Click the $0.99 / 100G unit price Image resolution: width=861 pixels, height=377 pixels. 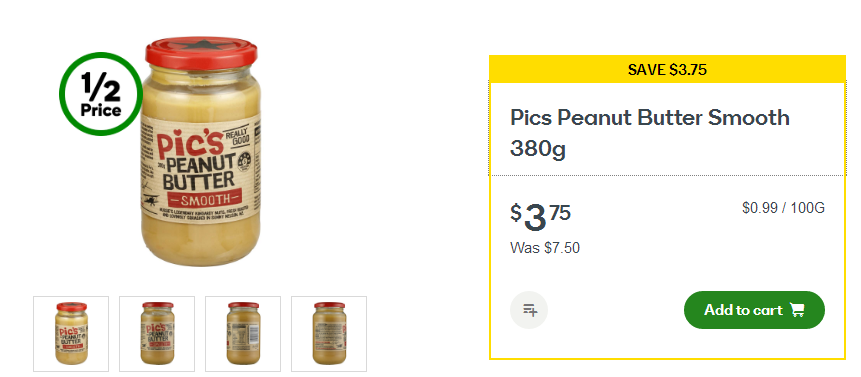(783, 208)
